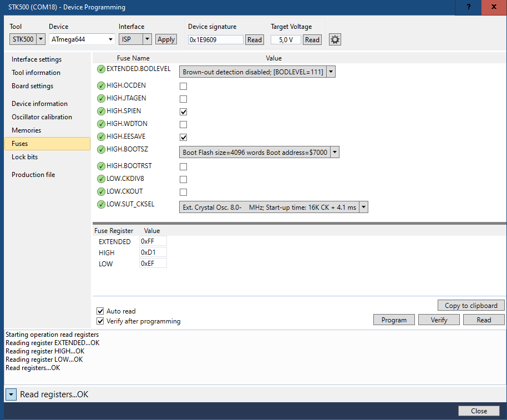Click green status icon beside HIGH.WDTON
507x420 pixels.
101,124
